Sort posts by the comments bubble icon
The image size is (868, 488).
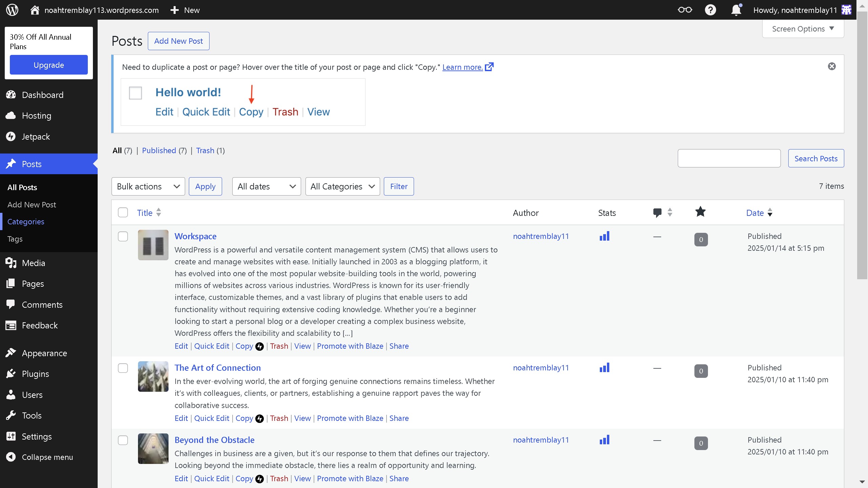[x=657, y=213]
